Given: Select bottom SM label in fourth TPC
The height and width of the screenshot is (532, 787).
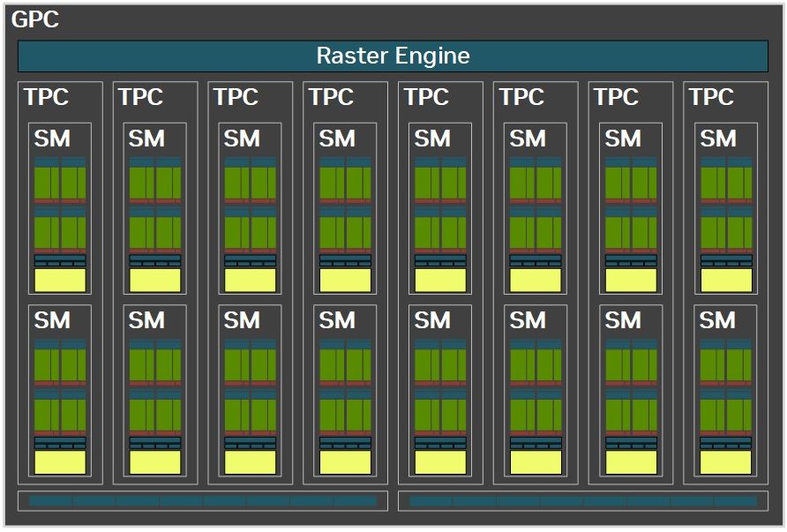Looking at the screenshot, I should tap(337, 320).
